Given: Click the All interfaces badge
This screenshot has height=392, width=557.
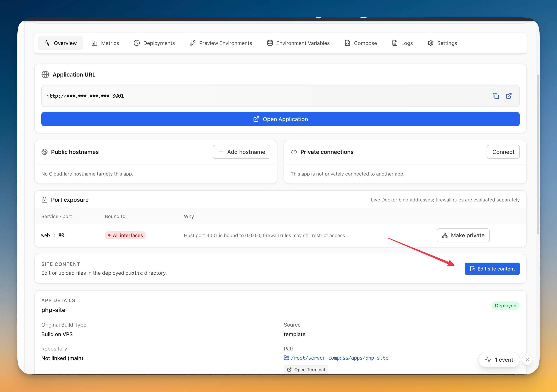Looking at the screenshot, I should coord(125,235).
